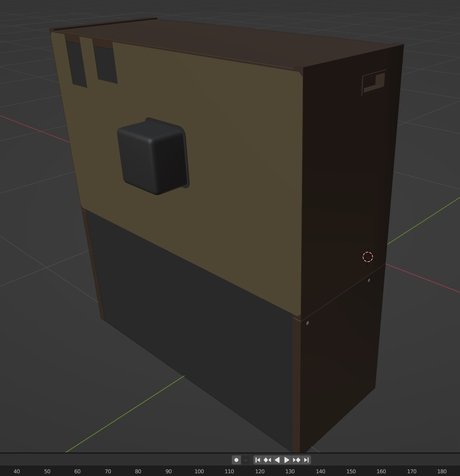
Task: Click frame 50 on the timeline
Action: (47, 471)
